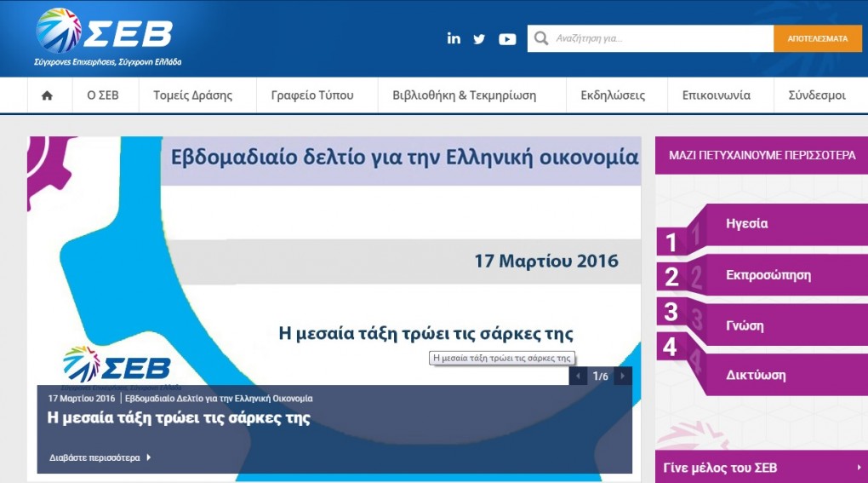The image size is (868, 483).
Task: Select item 2 Εκπροσώπηση
Action: click(x=762, y=275)
